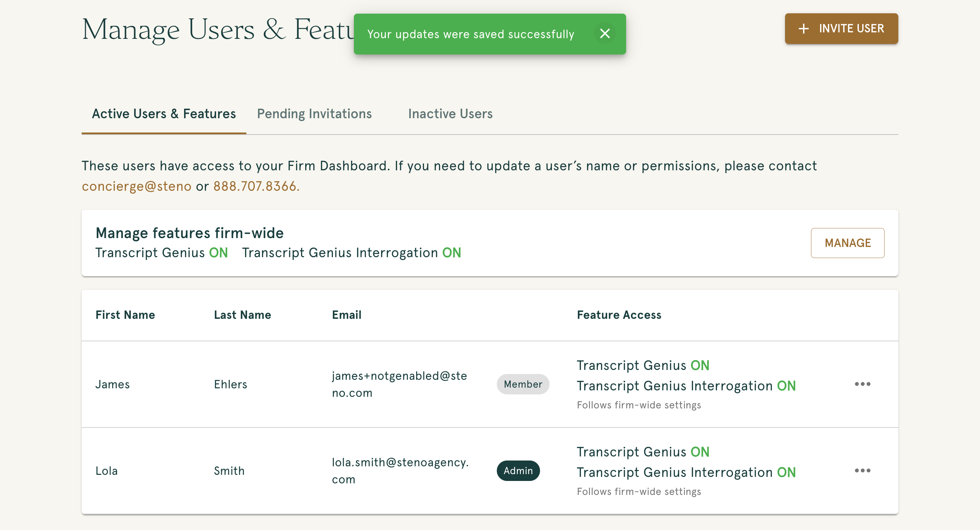The image size is (980, 530).
Task: Open the actions menu for Lola Smith
Action: [863, 471]
